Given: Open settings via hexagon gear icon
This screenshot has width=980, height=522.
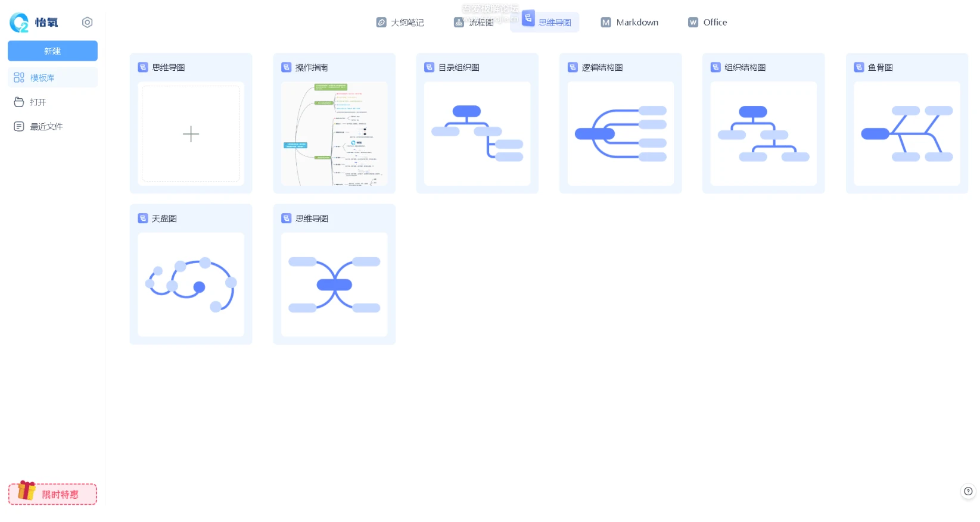Looking at the screenshot, I should pos(87,22).
